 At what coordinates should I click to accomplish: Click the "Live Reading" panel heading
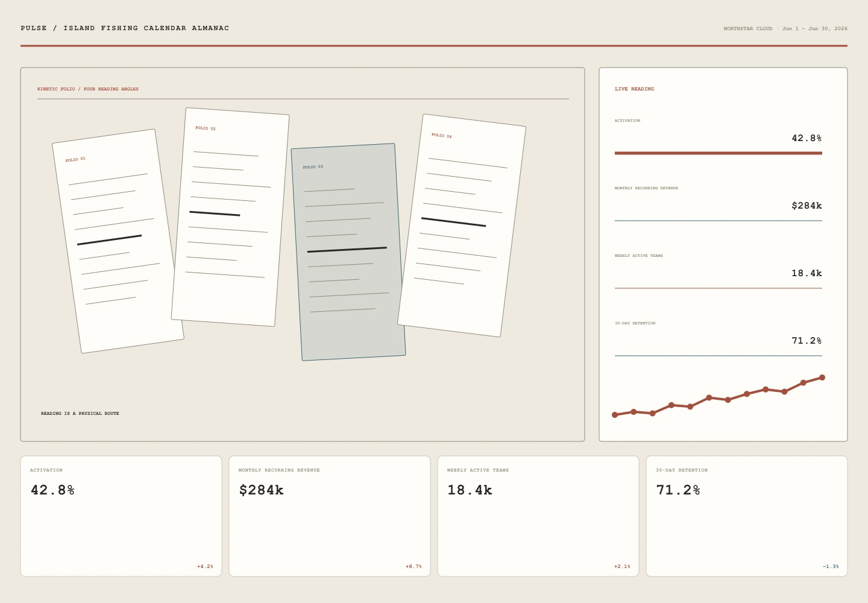point(634,89)
